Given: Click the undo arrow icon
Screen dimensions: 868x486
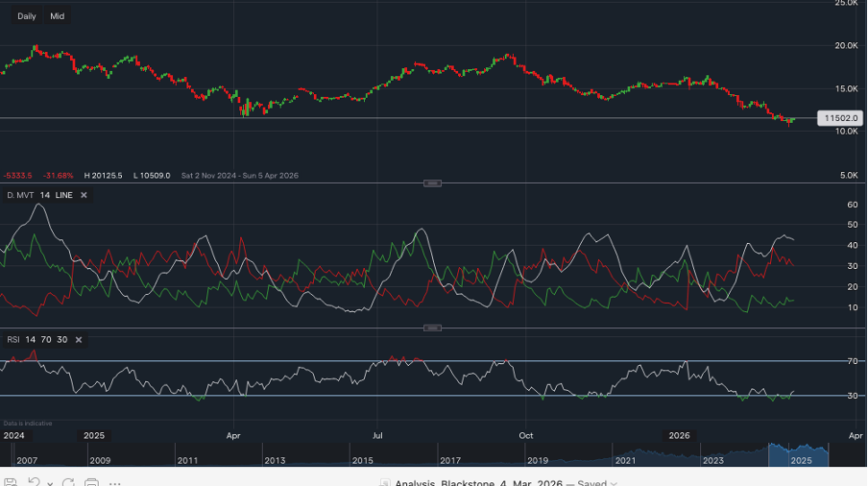Looking at the screenshot, I should 34,482.
